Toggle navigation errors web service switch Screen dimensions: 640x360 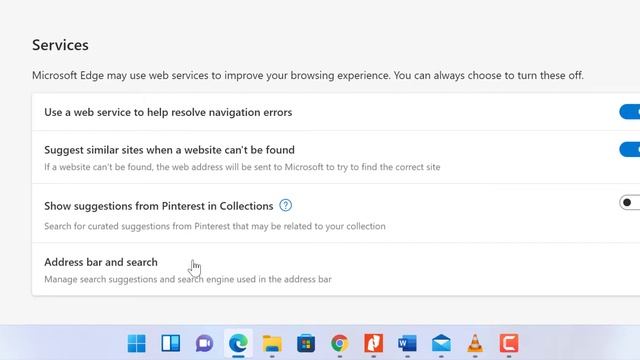pyautogui.click(x=630, y=112)
